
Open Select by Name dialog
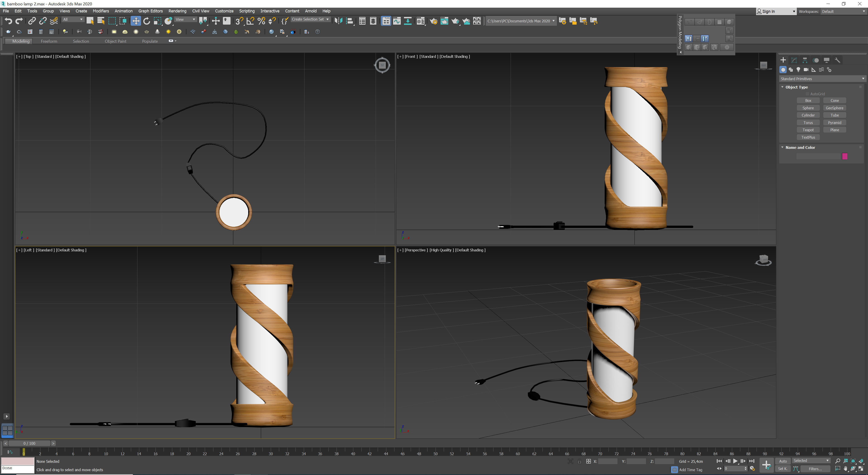coord(101,21)
